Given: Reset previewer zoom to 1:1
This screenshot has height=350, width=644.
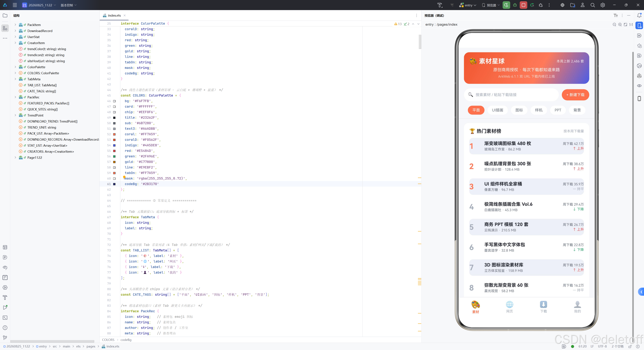Looking at the screenshot, I should click(631, 24).
